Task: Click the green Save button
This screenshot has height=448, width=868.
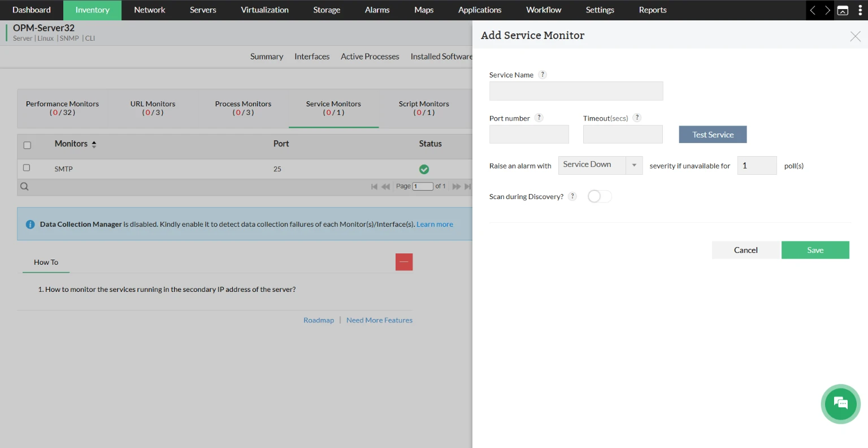Action: 815,250
